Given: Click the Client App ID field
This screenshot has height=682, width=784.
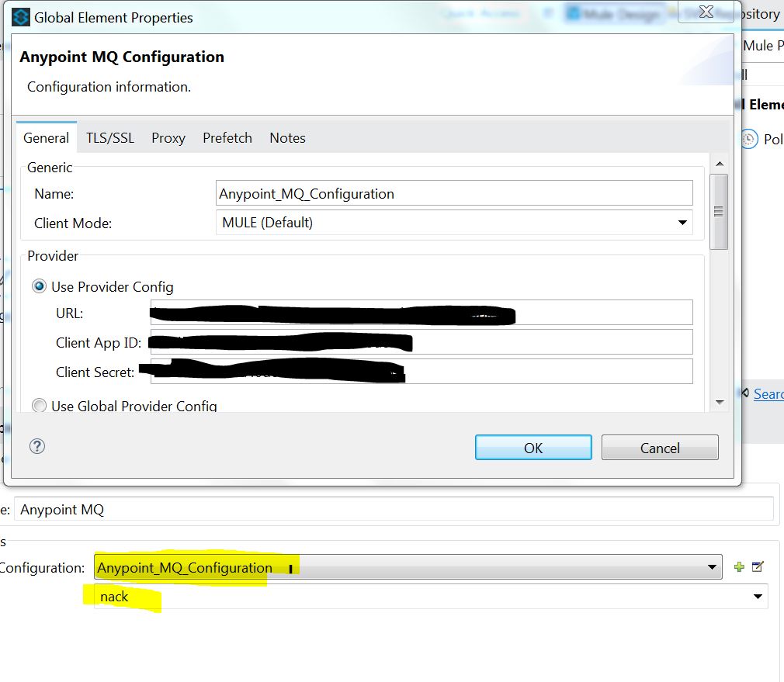Looking at the screenshot, I should (421, 341).
